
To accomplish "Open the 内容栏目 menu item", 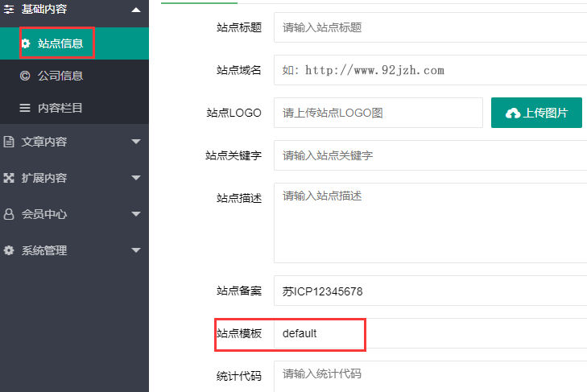I will pos(60,108).
